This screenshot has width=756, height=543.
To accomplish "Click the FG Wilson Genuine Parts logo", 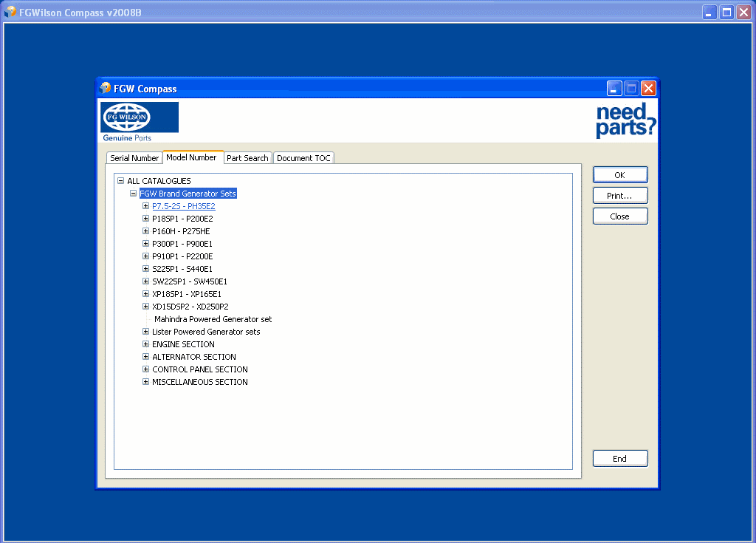I will 140,122.
